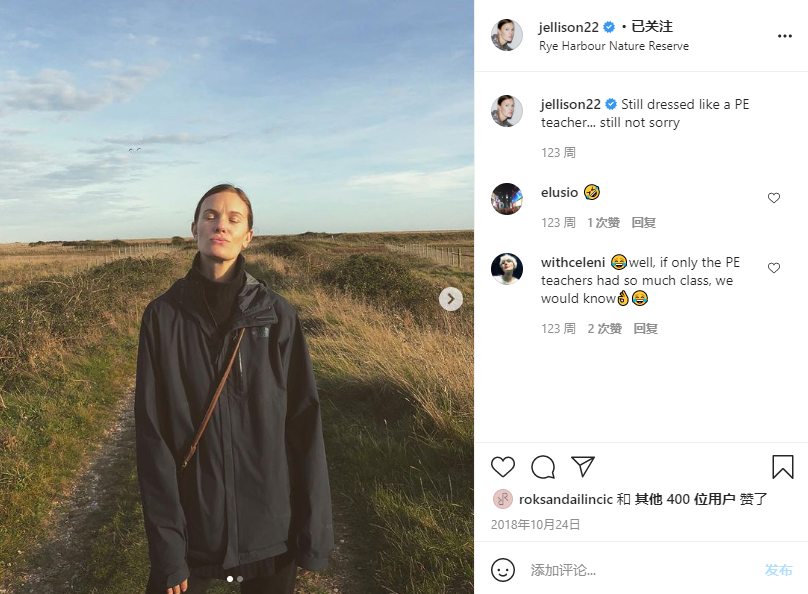The width and height of the screenshot is (808, 594).
Task: Open emoji picker smiley icon
Action: pos(502,570)
